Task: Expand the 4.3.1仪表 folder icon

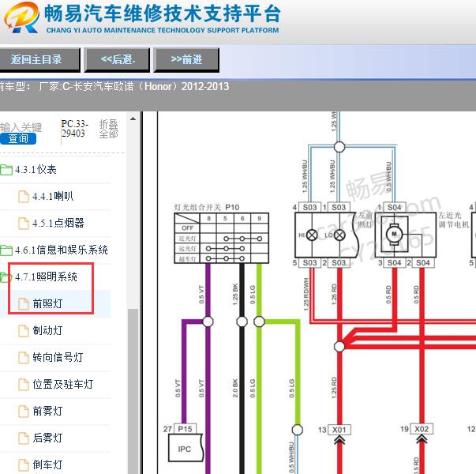Action: (x=6, y=170)
